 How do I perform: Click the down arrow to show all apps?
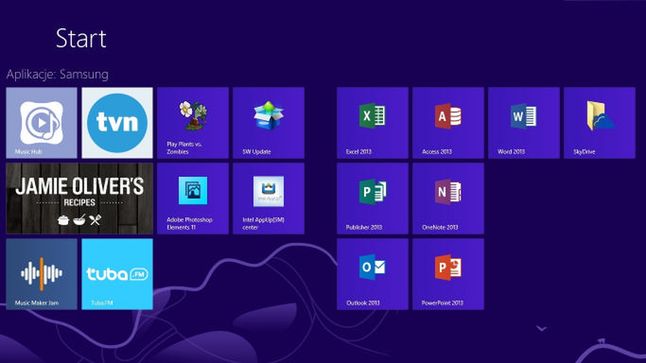(x=541, y=328)
